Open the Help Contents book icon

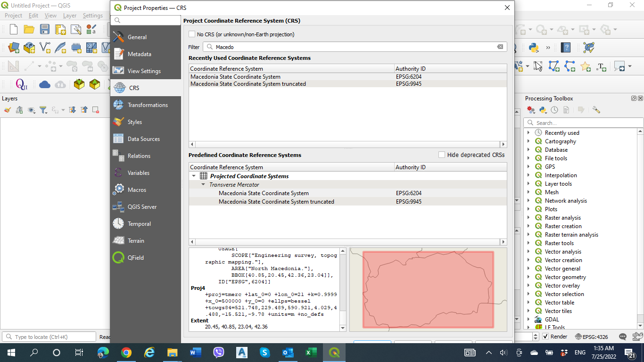click(566, 48)
